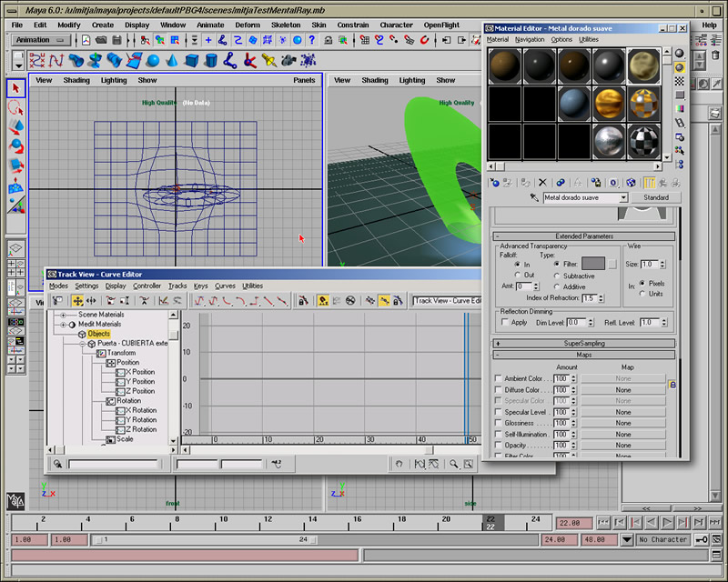Play the animation backward
The width and height of the screenshot is (728, 582).
point(652,523)
